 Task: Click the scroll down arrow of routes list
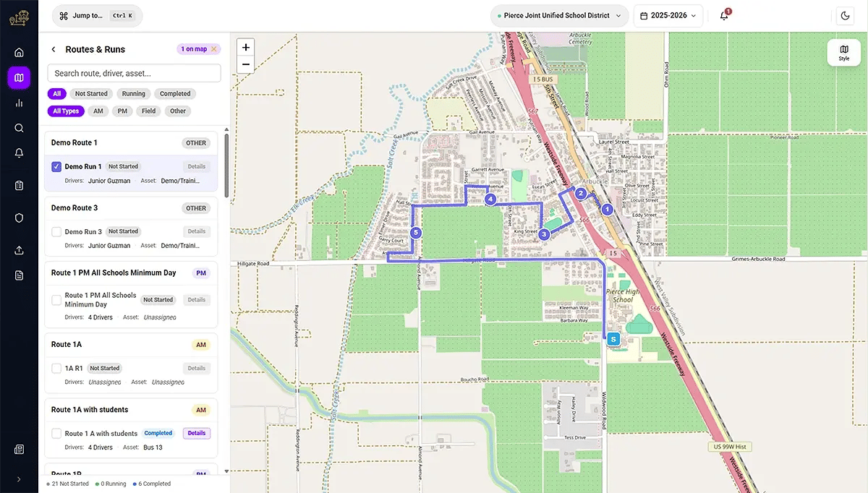click(226, 471)
